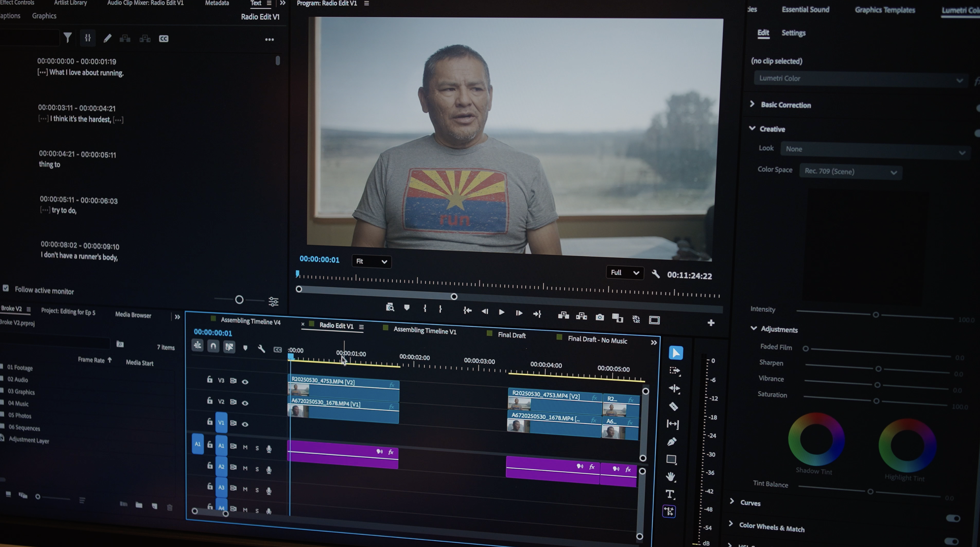
Task: Open the Program monitor wrench settings icon
Action: [656, 274]
